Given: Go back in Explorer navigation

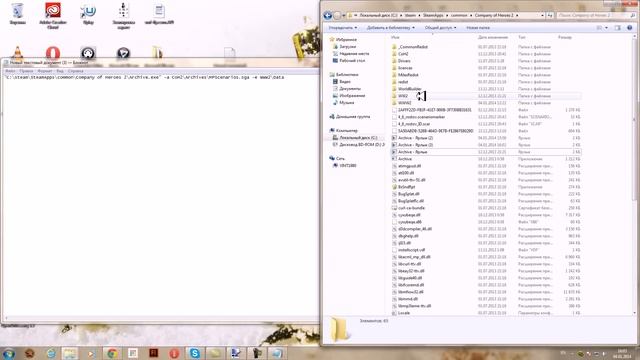Looking at the screenshot, I should (x=327, y=16).
